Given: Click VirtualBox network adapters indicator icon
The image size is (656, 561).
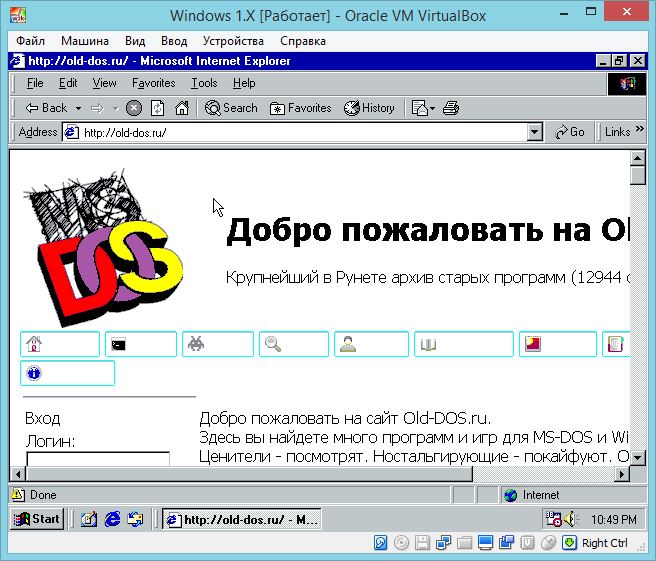Looking at the screenshot, I should [x=443, y=543].
